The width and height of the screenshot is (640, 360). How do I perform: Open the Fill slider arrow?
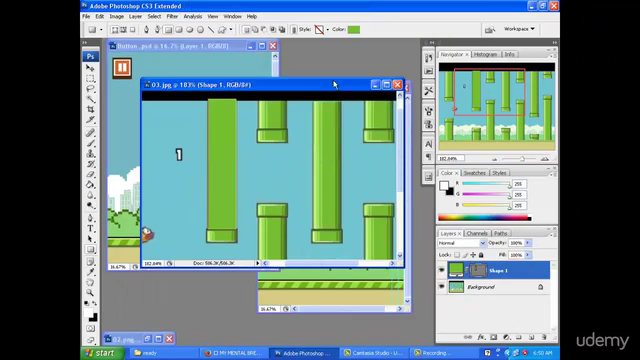(x=528, y=255)
